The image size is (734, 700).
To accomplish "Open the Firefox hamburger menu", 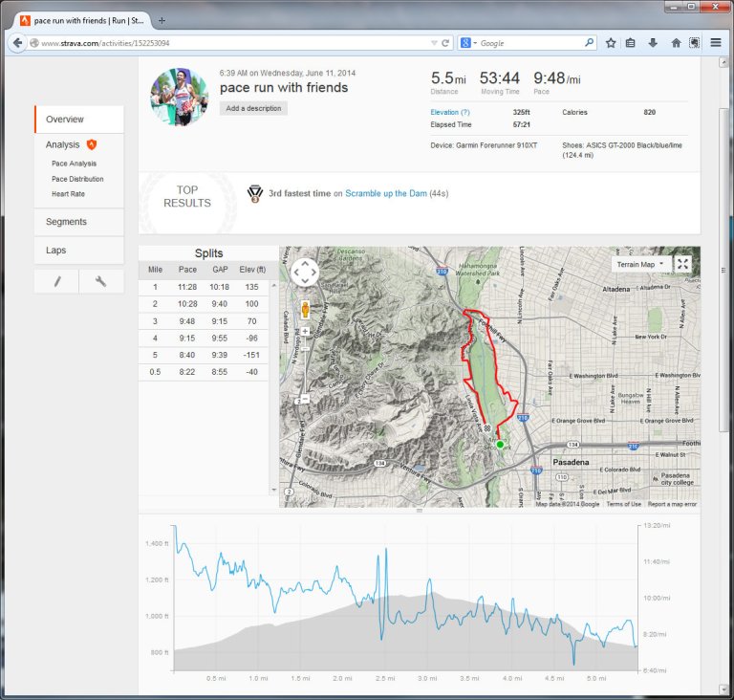I will [715, 43].
